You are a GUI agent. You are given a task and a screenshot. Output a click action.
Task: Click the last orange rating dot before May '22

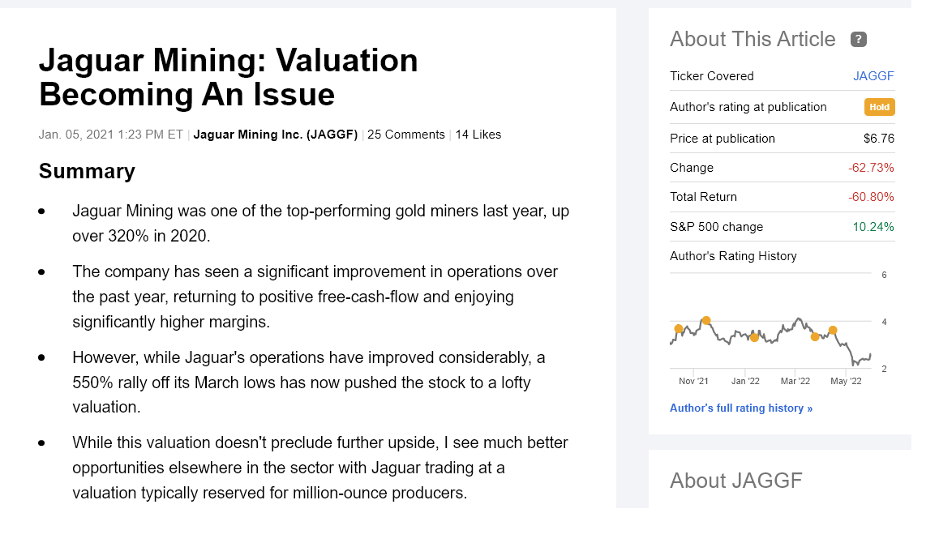click(833, 330)
